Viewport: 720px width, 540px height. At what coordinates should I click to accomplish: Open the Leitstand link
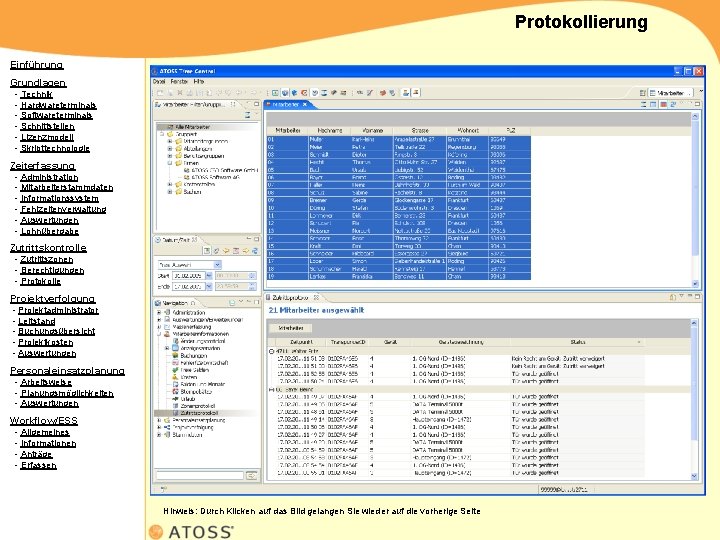pos(37,321)
